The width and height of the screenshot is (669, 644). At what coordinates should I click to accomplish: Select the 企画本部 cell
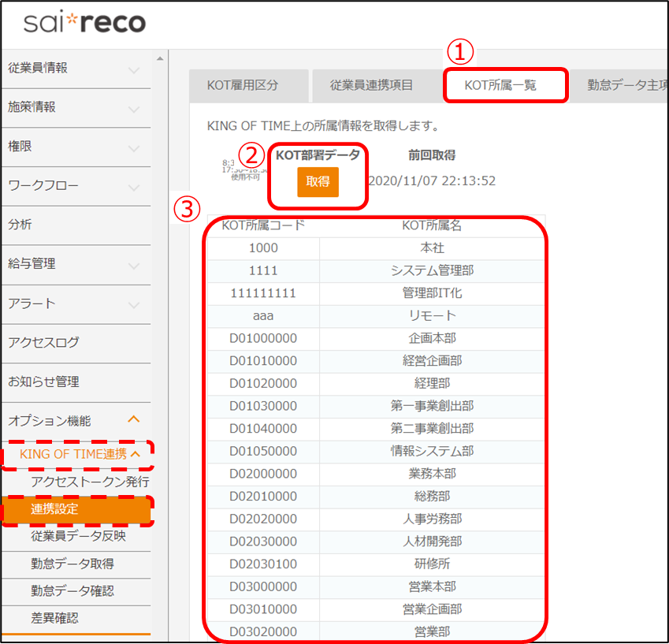432,338
